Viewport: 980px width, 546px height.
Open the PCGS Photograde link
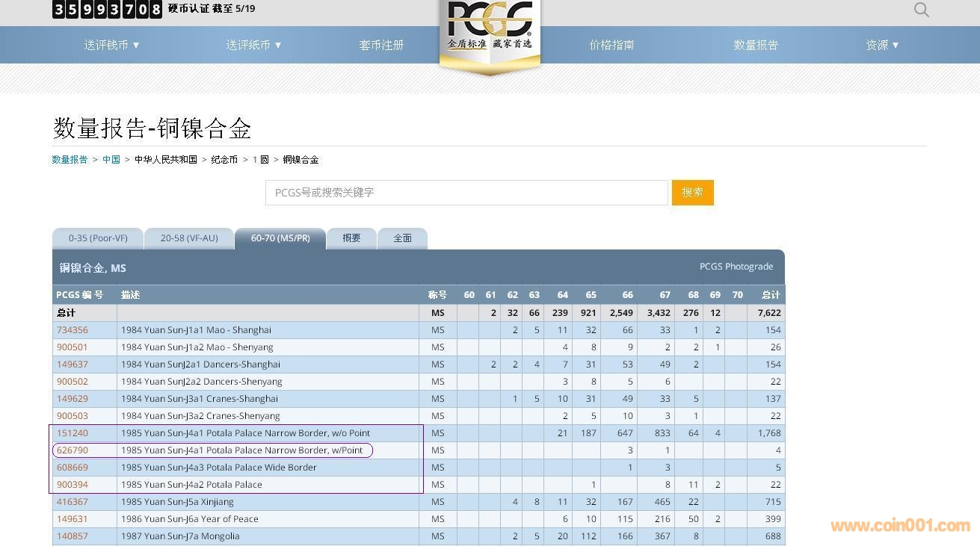tap(736, 267)
